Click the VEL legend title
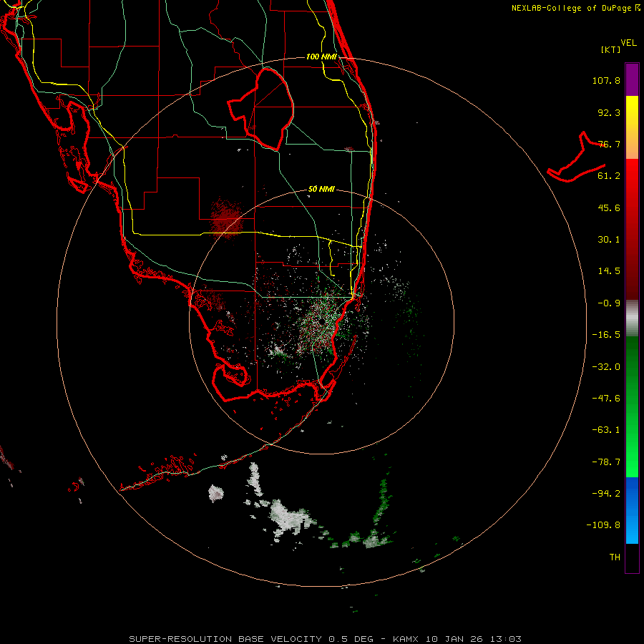Viewport: 644px width, 644px height. (x=628, y=43)
